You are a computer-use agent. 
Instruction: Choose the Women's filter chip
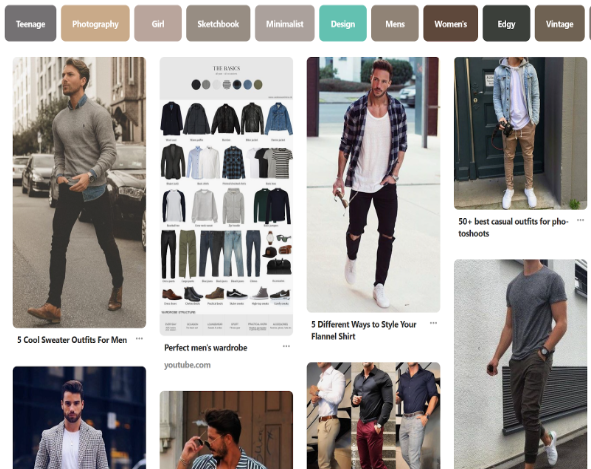[450, 23]
